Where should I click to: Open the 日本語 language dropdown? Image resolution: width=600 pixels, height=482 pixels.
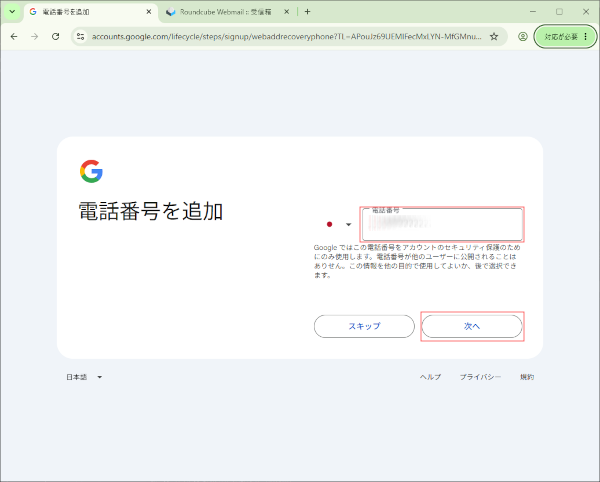[84, 377]
